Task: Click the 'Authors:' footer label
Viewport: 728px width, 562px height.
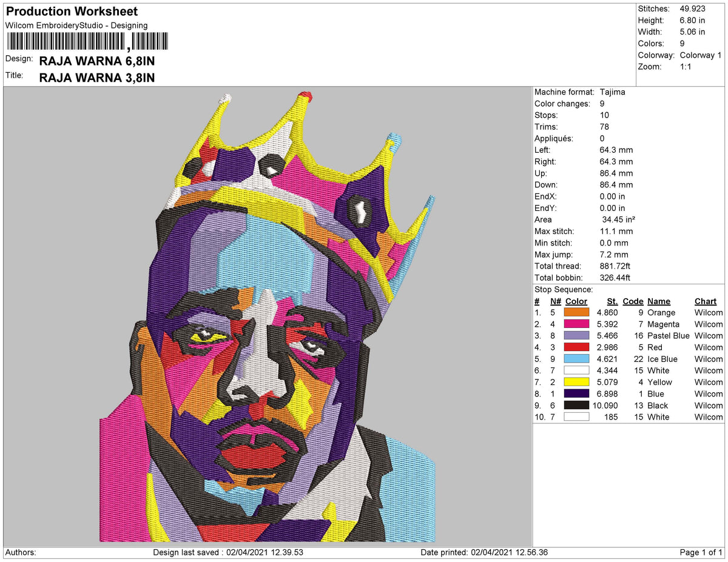Action: 20,552
